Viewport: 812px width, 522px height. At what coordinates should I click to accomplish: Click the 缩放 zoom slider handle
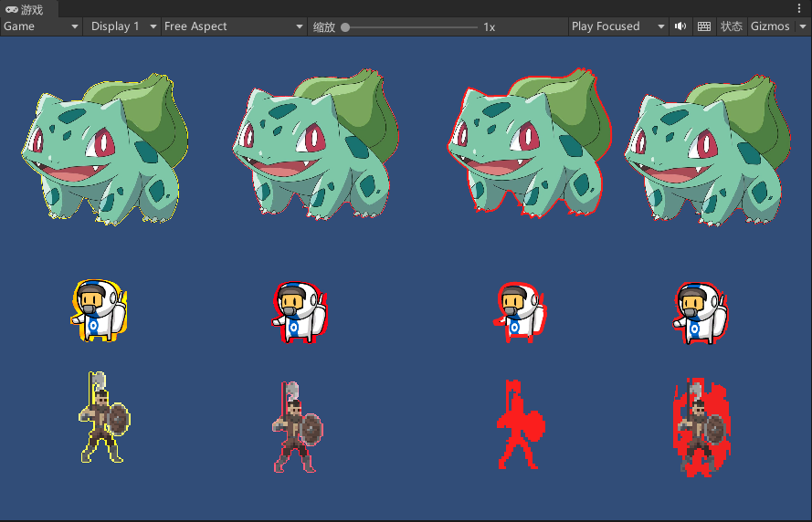(345, 26)
